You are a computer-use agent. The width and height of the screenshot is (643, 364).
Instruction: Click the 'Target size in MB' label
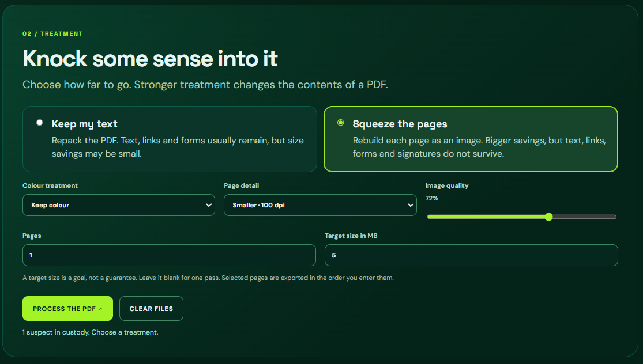[351, 236]
